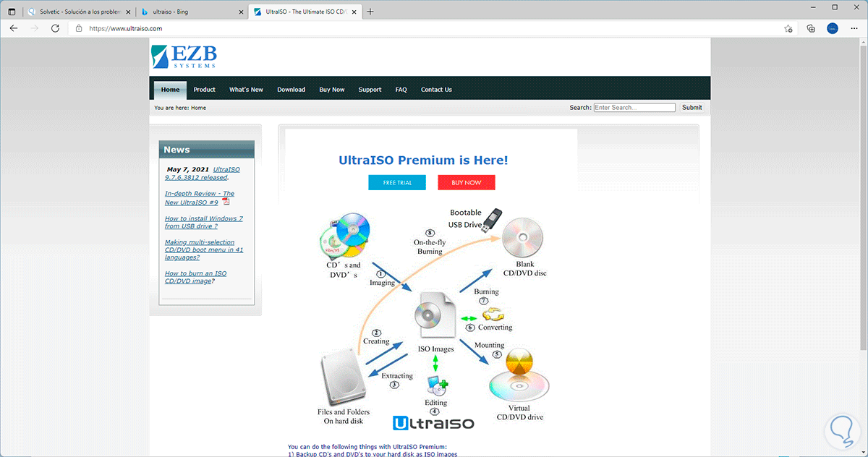This screenshot has width=868, height=457.
Task: Close the UltraISO tab
Action: (x=354, y=12)
